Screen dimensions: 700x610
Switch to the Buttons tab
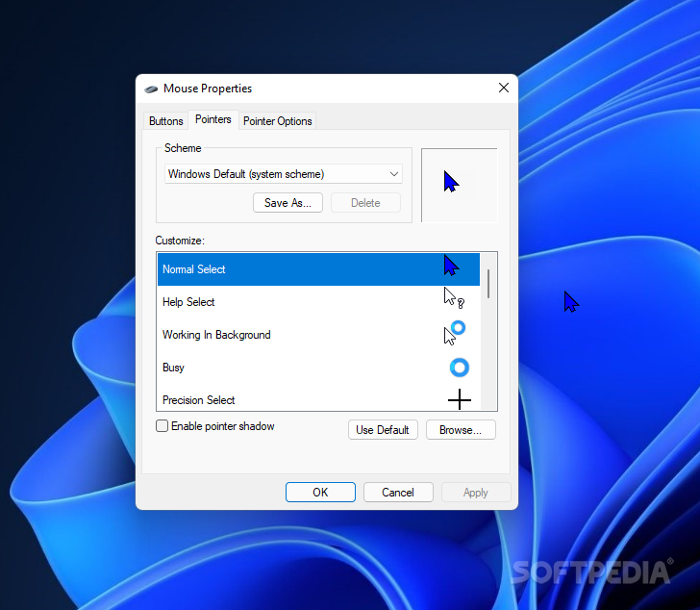pos(165,121)
